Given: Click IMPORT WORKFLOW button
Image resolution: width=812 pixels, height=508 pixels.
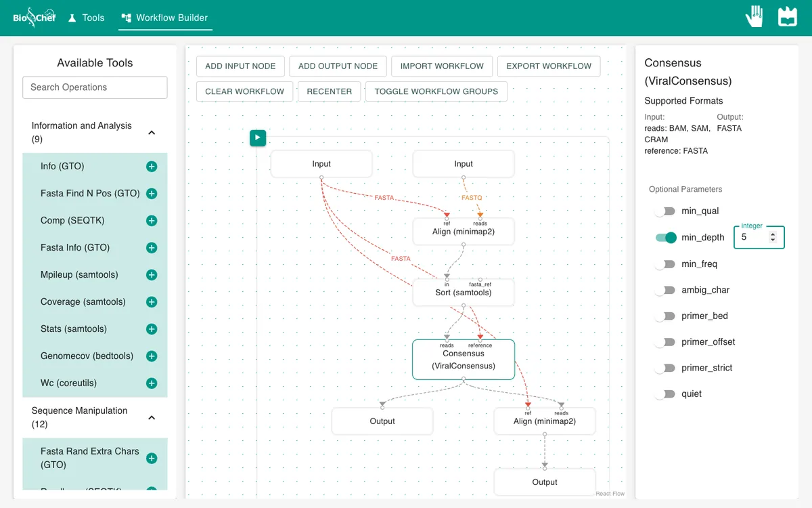Looking at the screenshot, I should point(442,66).
